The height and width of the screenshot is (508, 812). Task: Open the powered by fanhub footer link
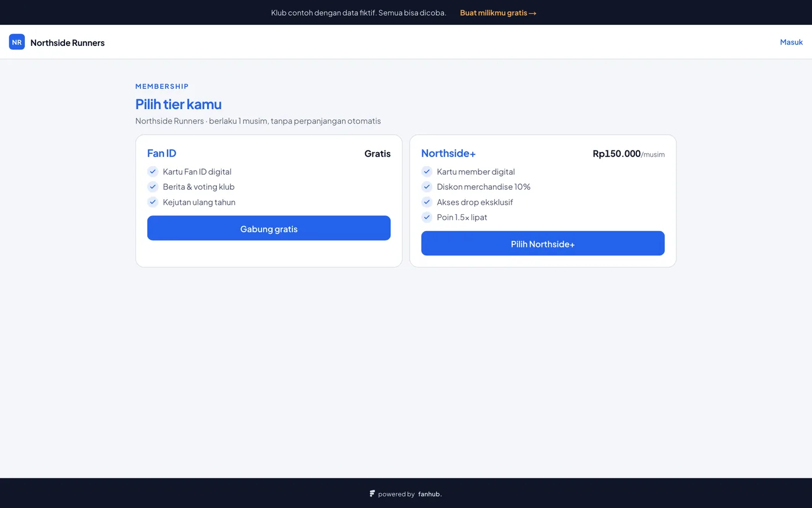tap(406, 494)
